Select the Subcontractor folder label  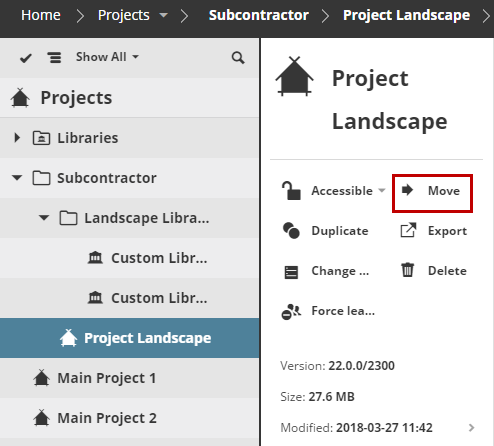point(107,178)
